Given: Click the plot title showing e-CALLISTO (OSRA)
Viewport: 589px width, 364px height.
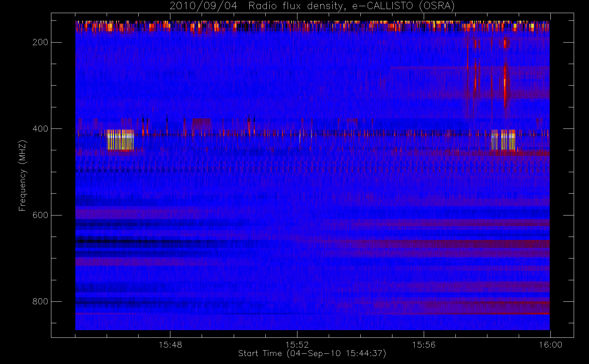Looking at the screenshot, I should coord(312,6).
